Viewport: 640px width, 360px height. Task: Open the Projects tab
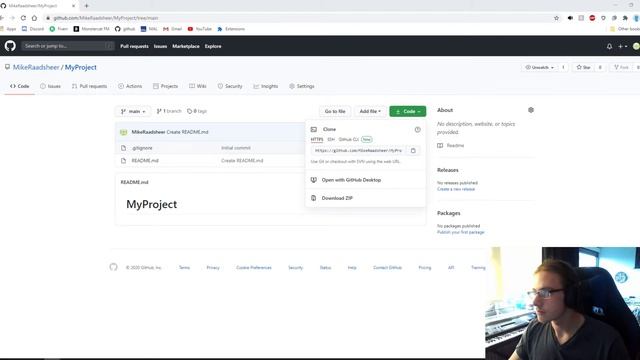coord(165,86)
